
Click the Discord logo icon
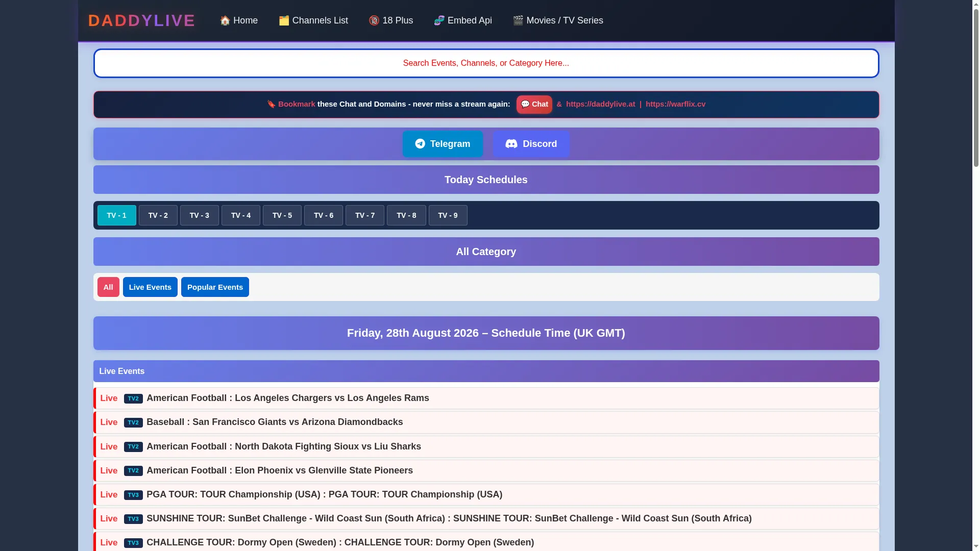pos(511,144)
